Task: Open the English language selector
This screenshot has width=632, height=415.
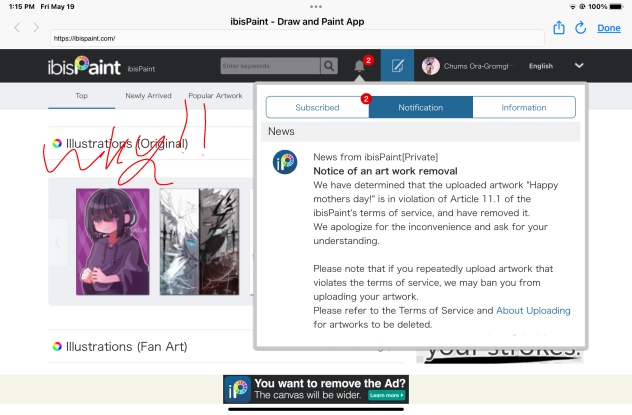Action: pyautogui.click(x=540, y=66)
